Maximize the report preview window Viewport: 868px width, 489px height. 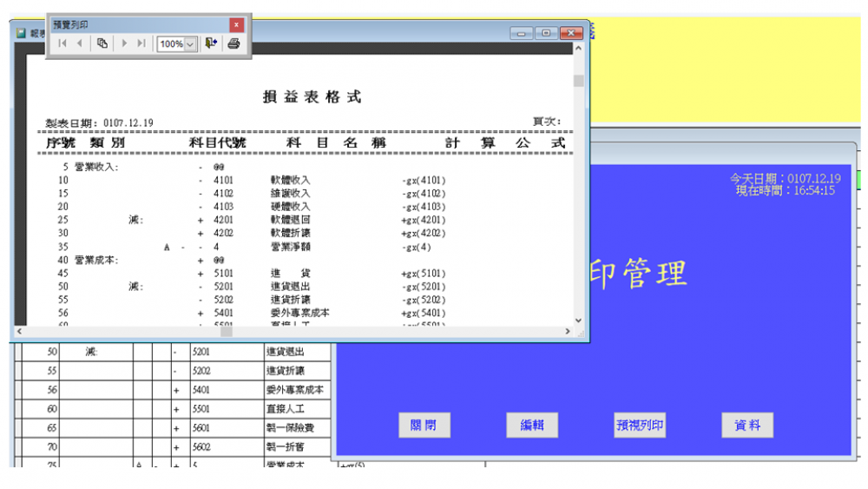pyautogui.click(x=546, y=33)
